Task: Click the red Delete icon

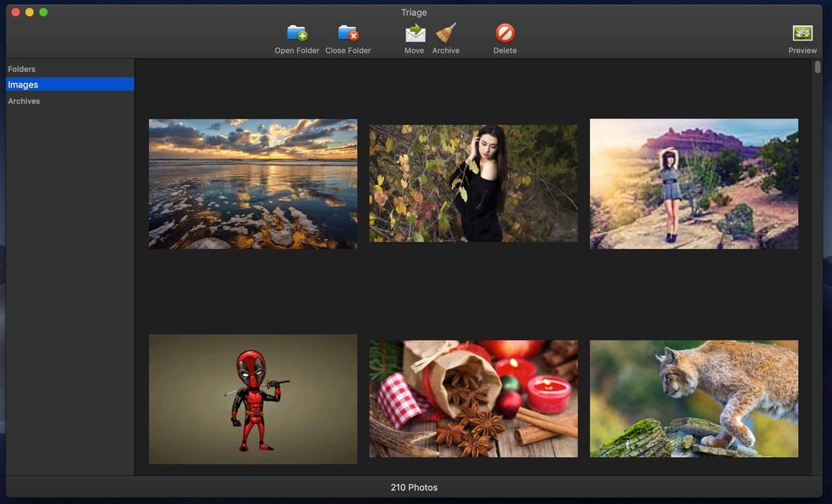Action: (505, 33)
